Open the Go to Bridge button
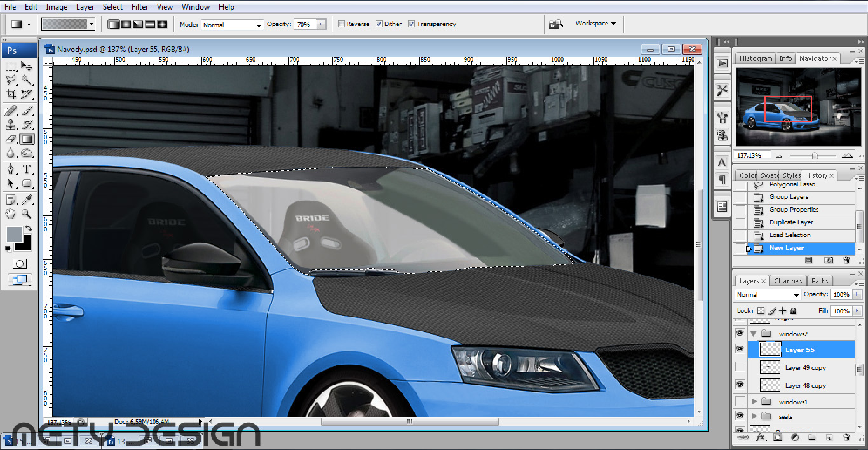 click(556, 24)
